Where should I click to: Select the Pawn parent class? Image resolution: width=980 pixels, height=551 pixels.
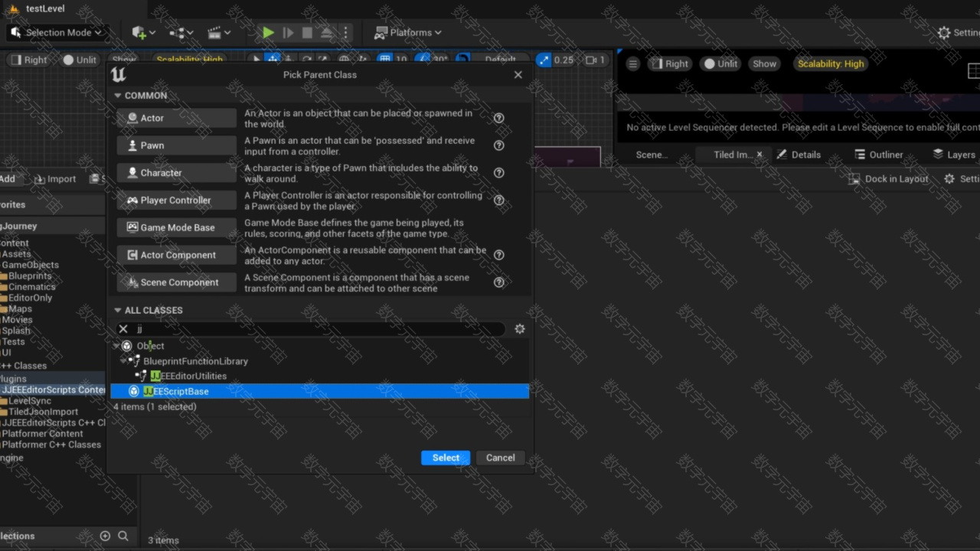click(177, 145)
